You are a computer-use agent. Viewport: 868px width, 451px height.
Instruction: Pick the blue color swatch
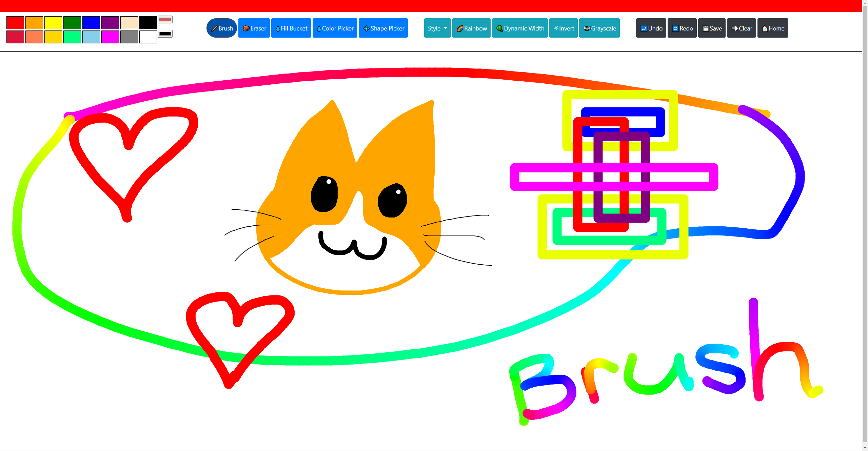[x=91, y=23]
